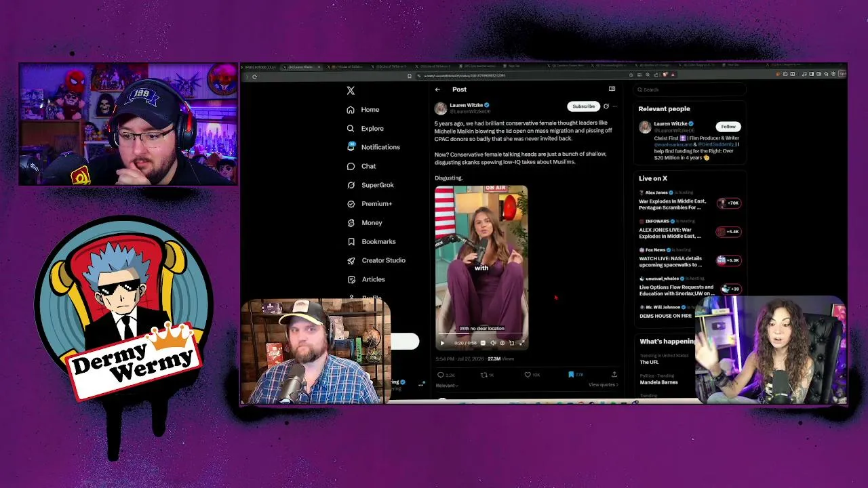Toggle picture-in-picture for the video

pos(512,343)
